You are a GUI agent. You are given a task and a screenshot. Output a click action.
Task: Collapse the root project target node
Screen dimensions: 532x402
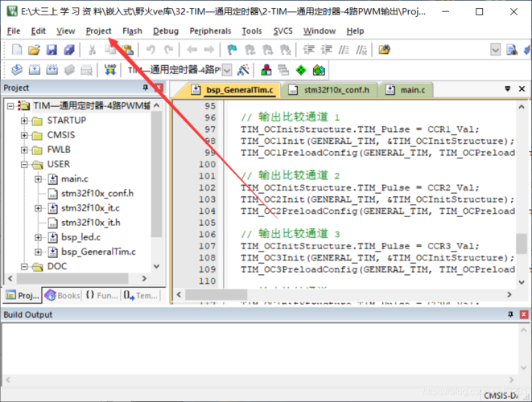[x=10, y=106]
